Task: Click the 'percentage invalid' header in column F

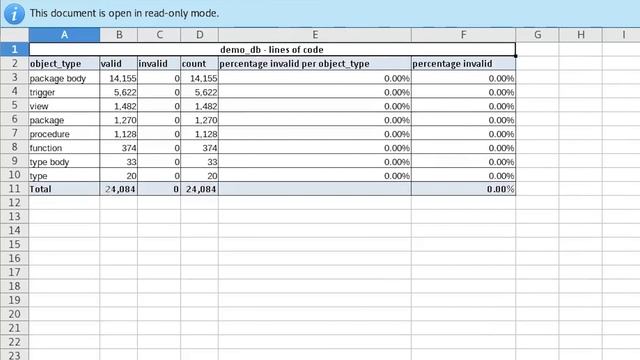Action: click(x=463, y=64)
